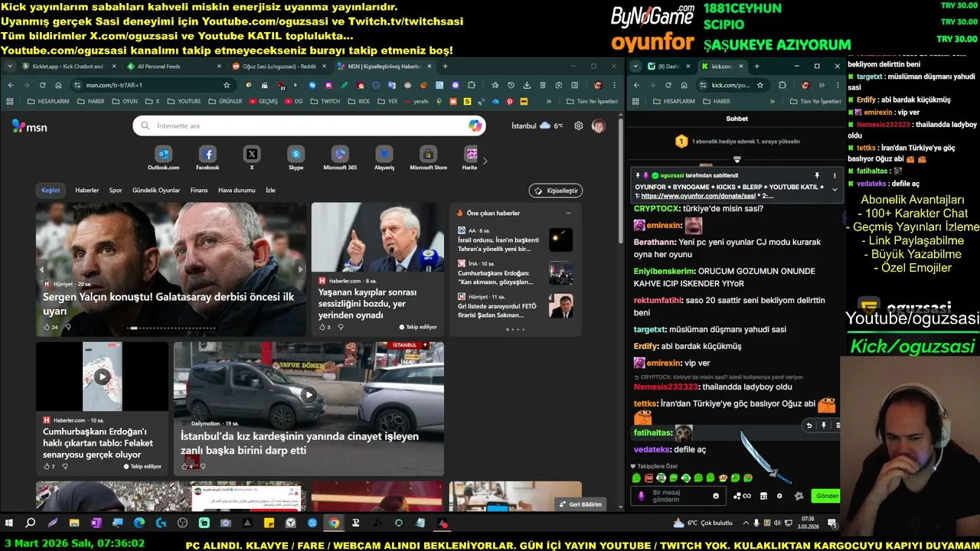Image resolution: width=980 pixels, height=551 pixels.
Task: Bookmark msn.com with the star icon
Action: click(227, 85)
